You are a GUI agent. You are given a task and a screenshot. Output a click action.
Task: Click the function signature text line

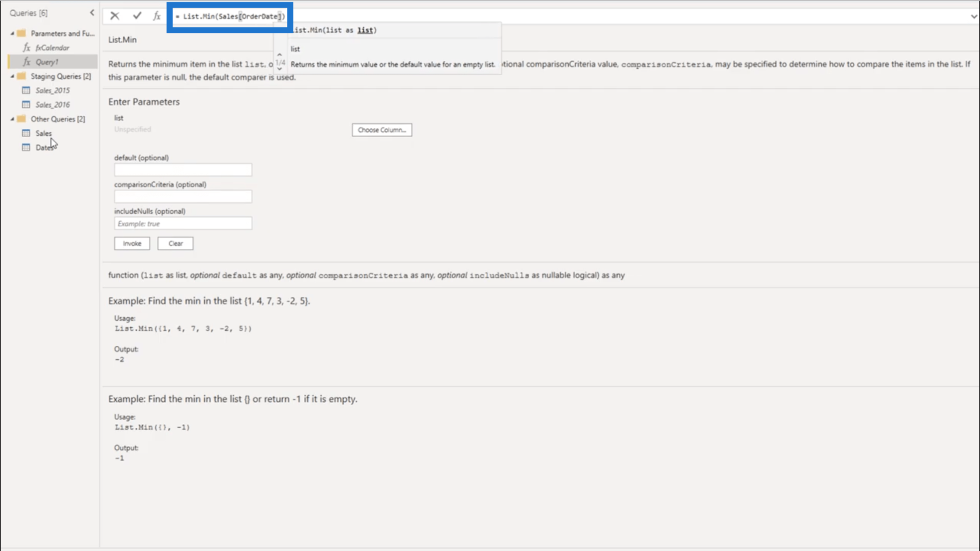pyautogui.click(x=366, y=275)
